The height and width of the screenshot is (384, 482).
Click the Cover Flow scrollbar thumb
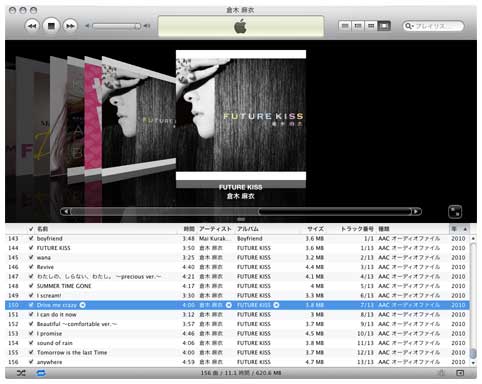tap(335, 211)
